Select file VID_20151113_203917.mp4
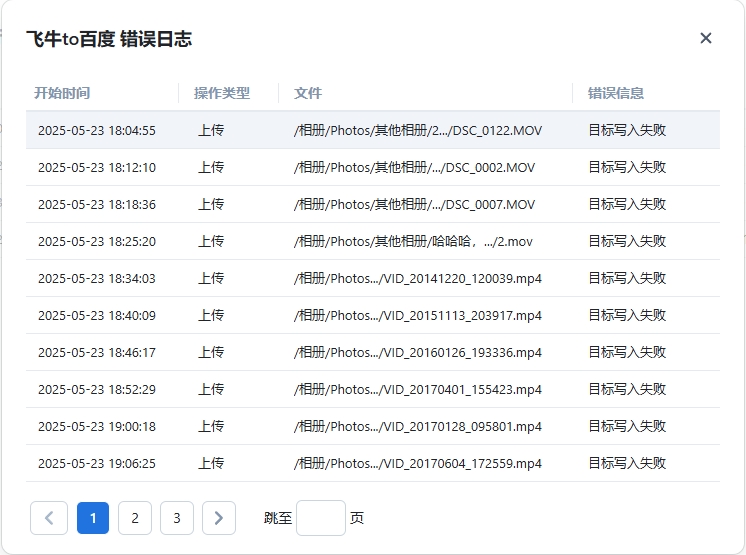This screenshot has height=555, width=746. (418, 315)
